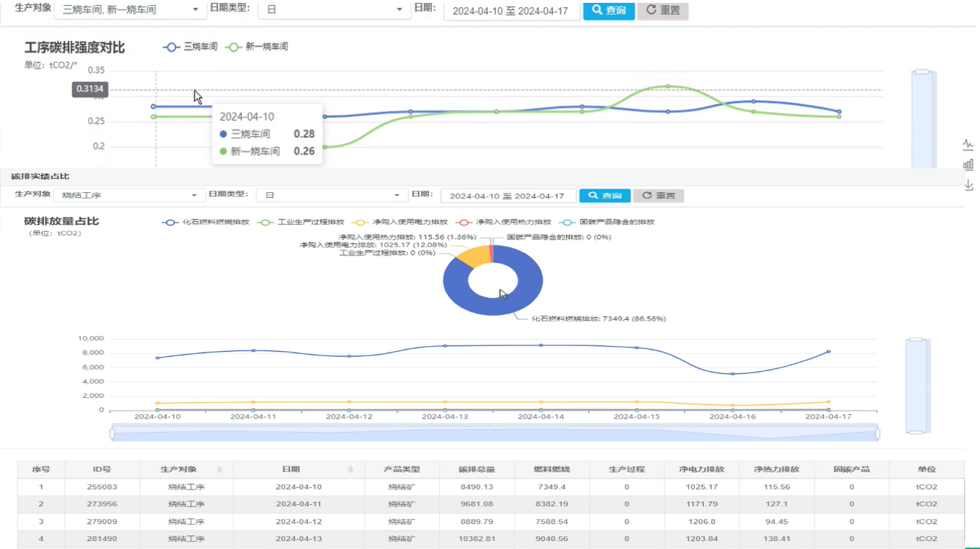This screenshot has width=980, height=549.
Task: Click horizontal data zoom slider under chart
Action: (x=495, y=433)
